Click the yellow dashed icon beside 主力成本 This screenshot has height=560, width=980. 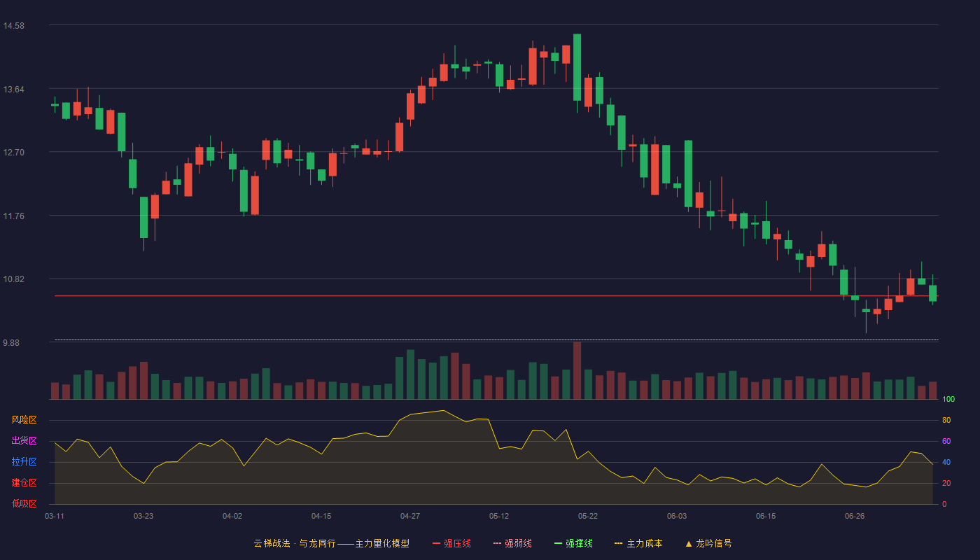click(x=618, y=543)
